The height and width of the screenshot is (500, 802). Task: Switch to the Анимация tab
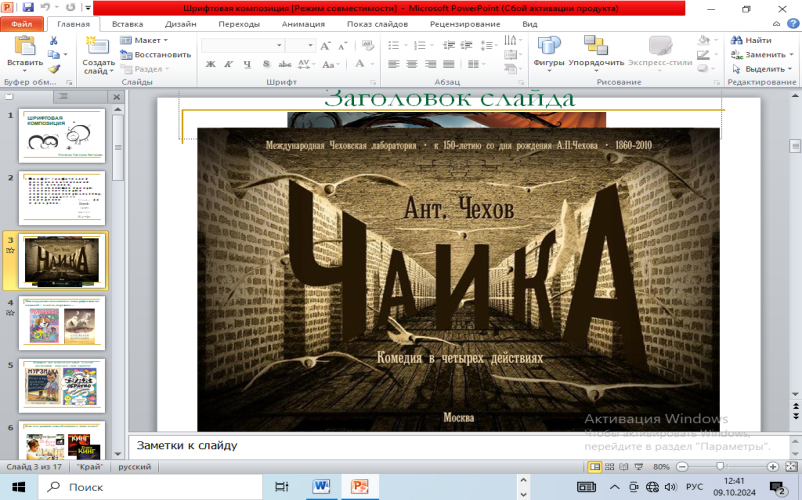point(303,24)
